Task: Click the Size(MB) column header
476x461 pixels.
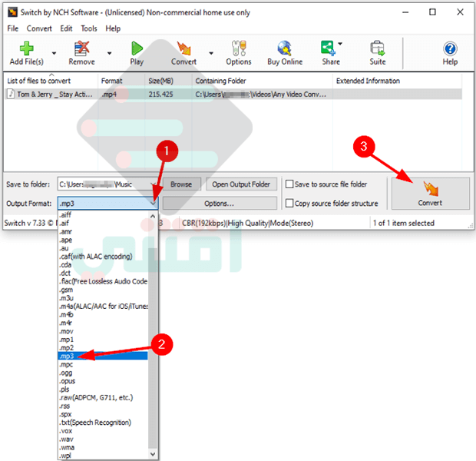Action: (168, 81)
